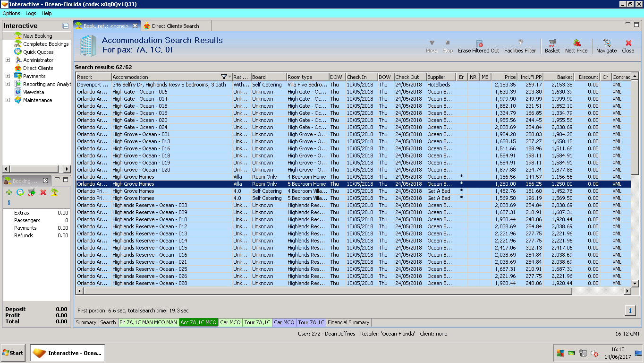Select Direct Clients in the Interactive tree
Image resolution: width=644 pixels, height=363 pixels.
tap(38, 68)
